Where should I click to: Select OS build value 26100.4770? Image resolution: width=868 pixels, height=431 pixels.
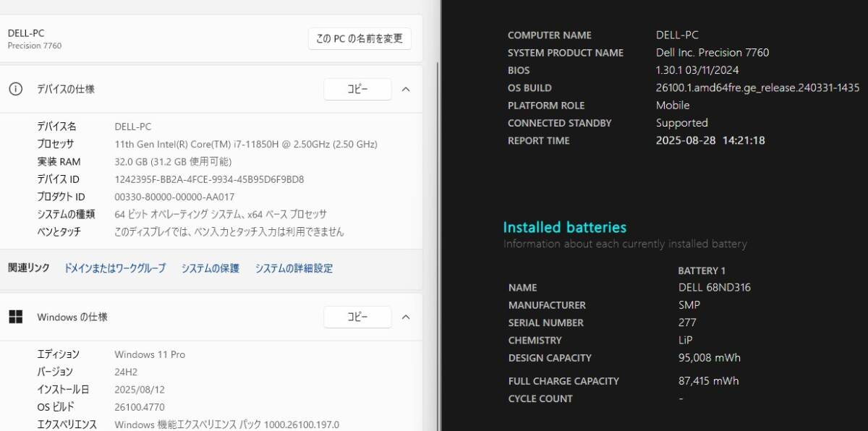(x=140, y=407)
